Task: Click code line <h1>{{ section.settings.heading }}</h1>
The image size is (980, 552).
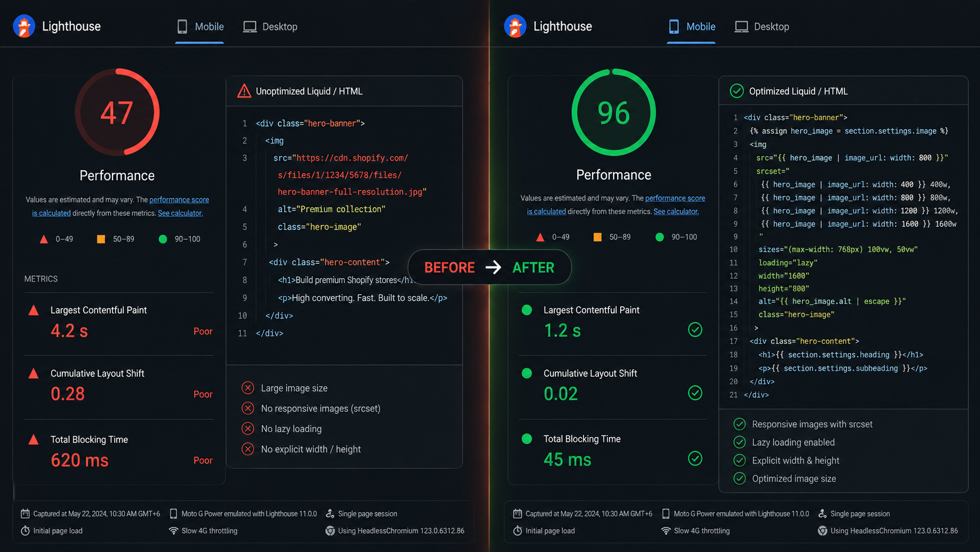Action: click(841, 355)
